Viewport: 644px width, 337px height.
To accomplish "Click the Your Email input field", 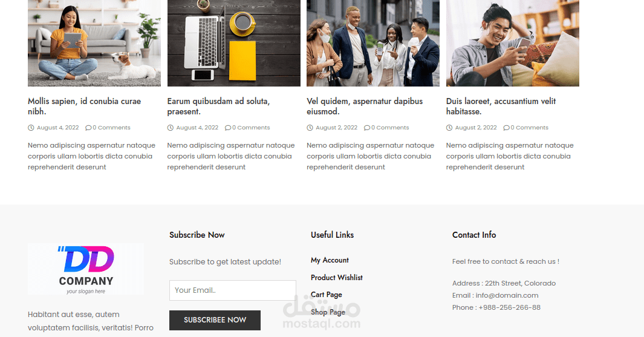I will pyautogui.click(x=232, y=290).
